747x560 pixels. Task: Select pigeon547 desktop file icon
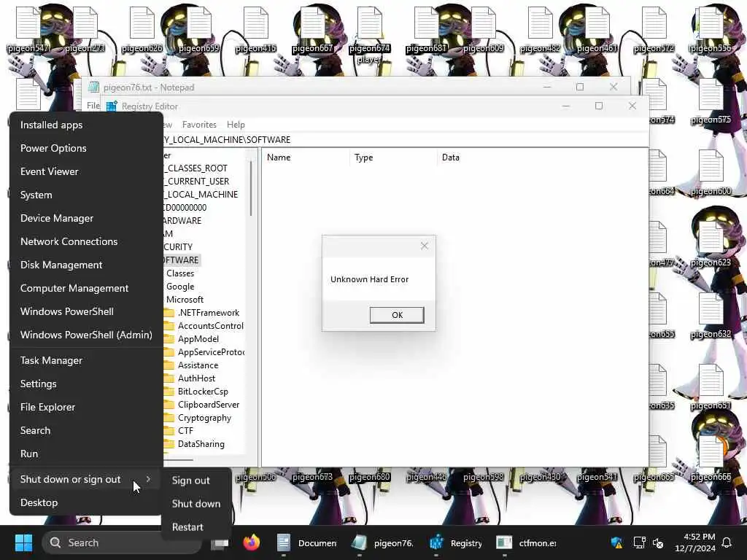point(28,29)
